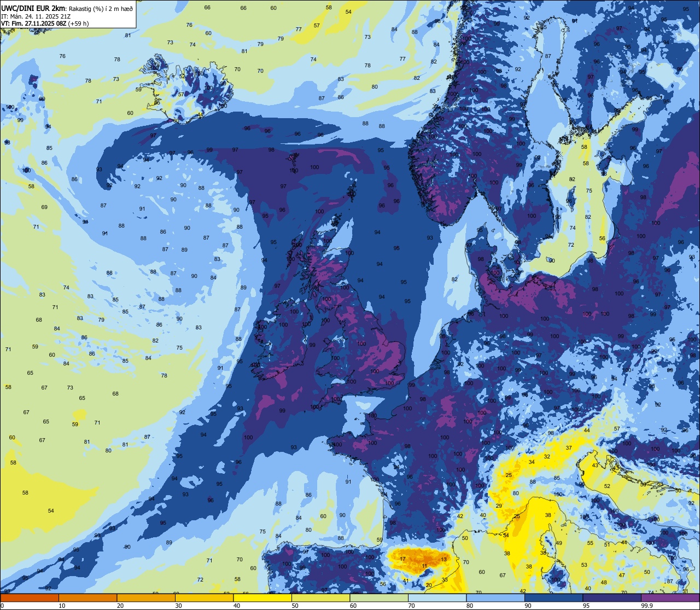Click the "UWC/DINI EUR 2km" title text
700x610 pixels.
pos(33,9)
